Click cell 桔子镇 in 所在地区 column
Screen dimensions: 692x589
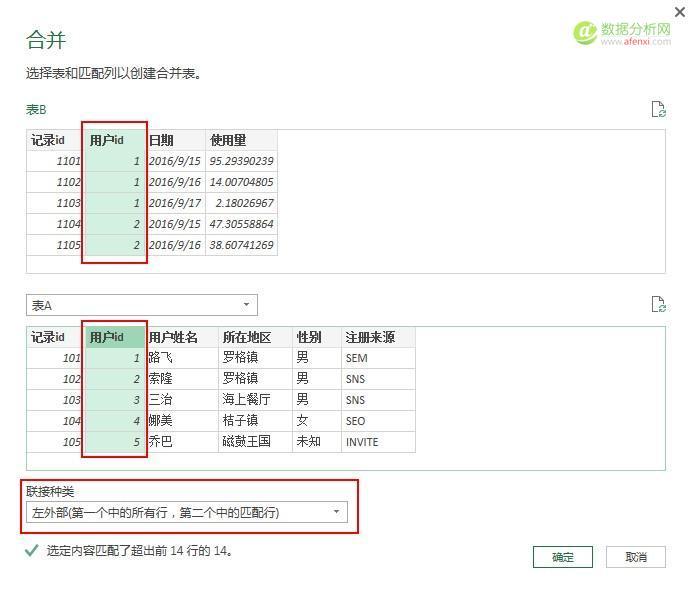256,421
